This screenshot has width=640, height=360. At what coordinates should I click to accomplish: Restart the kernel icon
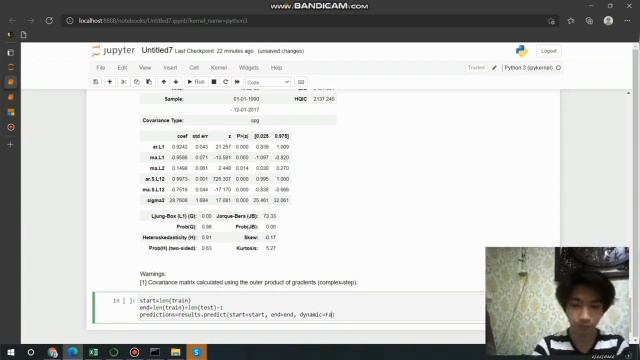point(225,82)
